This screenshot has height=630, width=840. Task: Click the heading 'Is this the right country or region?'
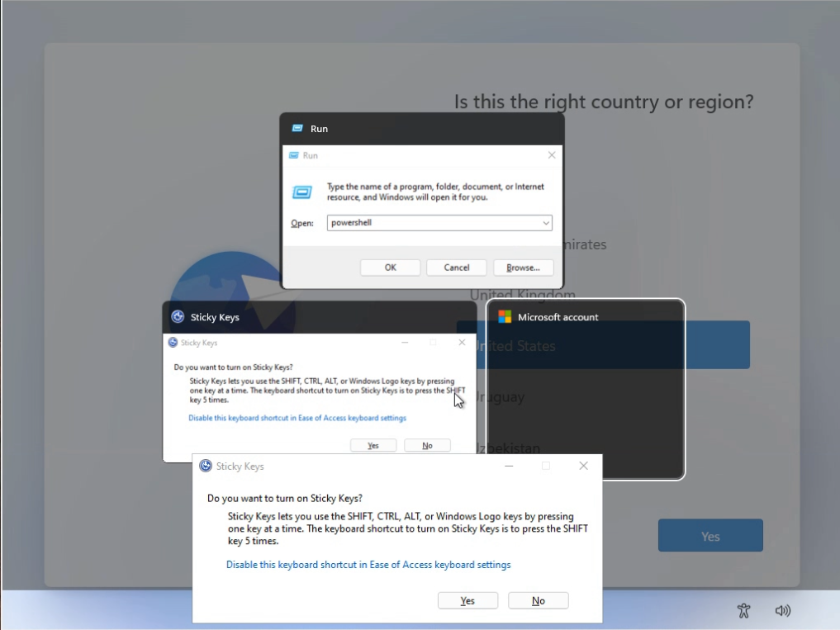click(x=604, y=102)
